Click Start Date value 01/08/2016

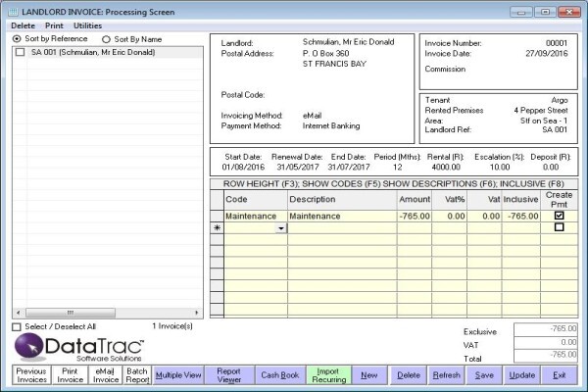(x=243, y=167)
